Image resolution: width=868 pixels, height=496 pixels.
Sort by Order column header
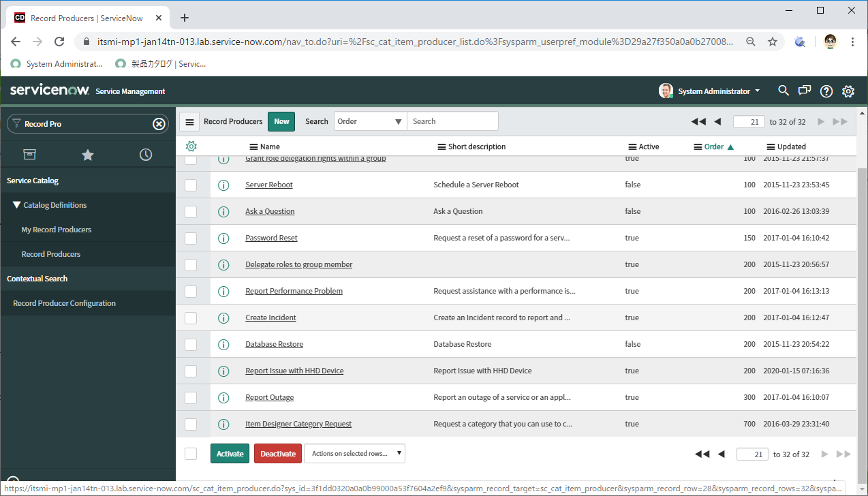click(x=714, y=146)
